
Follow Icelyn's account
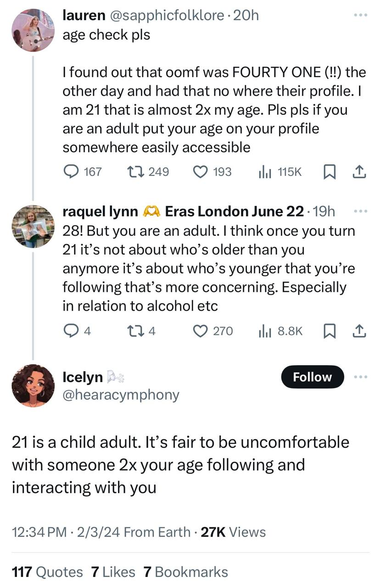(x=312, y=377)
